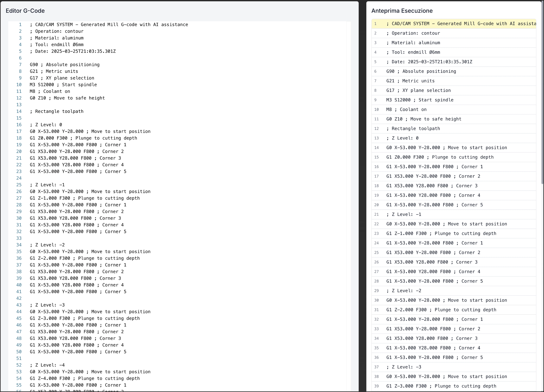Click editor line 9 'G17 ; XY plane selection'
The image size is (544, 392).
[62, 78]
